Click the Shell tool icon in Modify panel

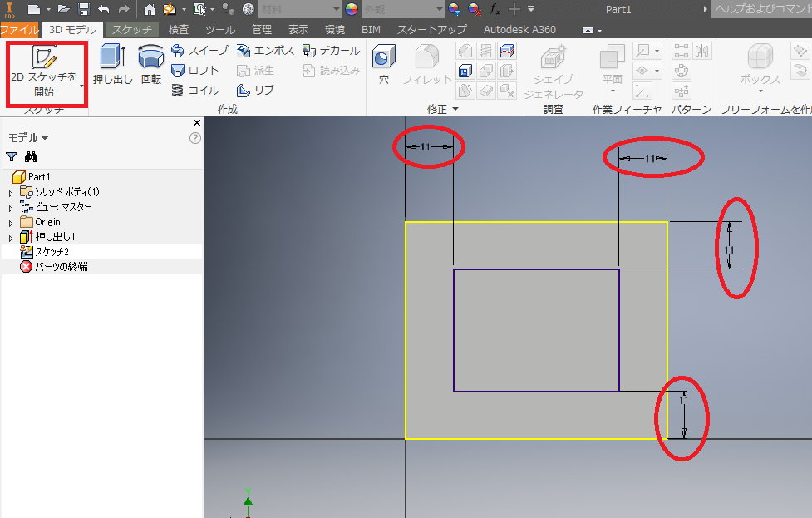click(x=465, y=71)
